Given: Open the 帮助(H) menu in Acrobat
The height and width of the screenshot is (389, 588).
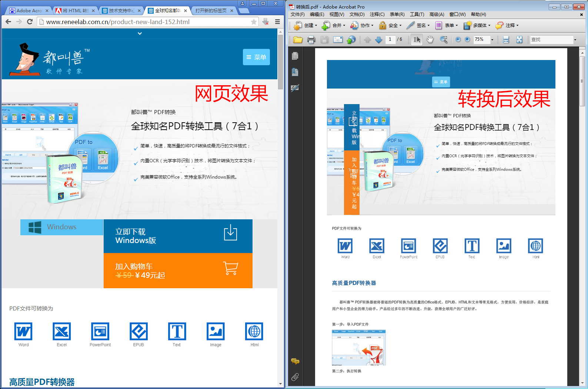Looking at the screenshot, I should tap(478, 14).
